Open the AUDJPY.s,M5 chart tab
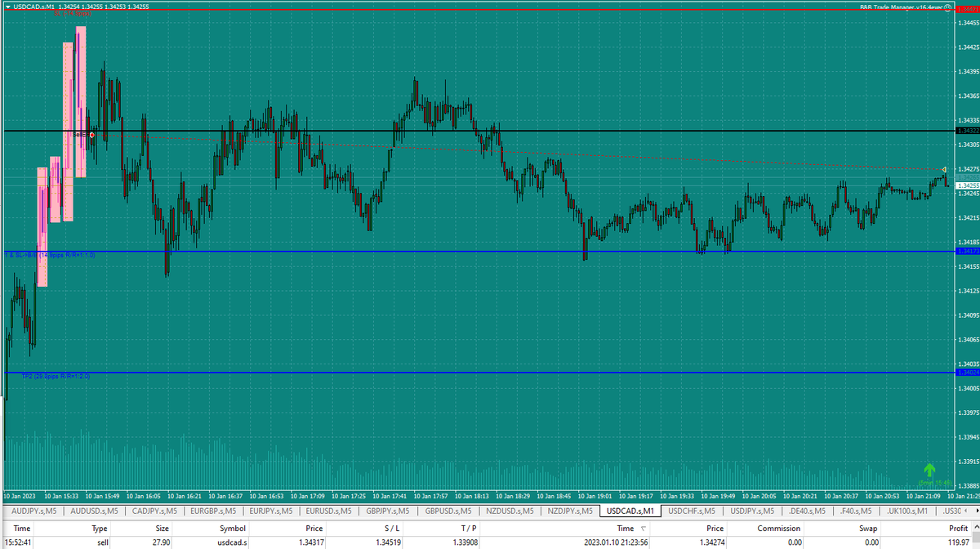 33,511
